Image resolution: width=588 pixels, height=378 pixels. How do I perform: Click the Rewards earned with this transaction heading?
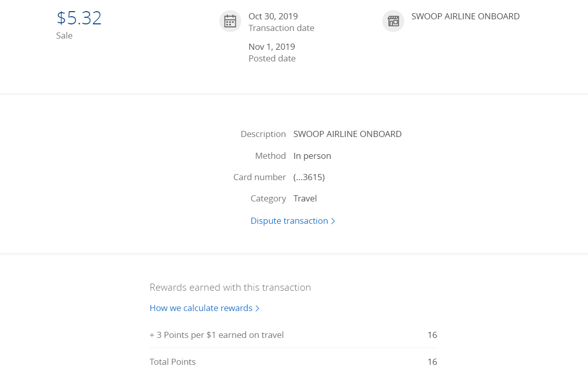(230, 287)
